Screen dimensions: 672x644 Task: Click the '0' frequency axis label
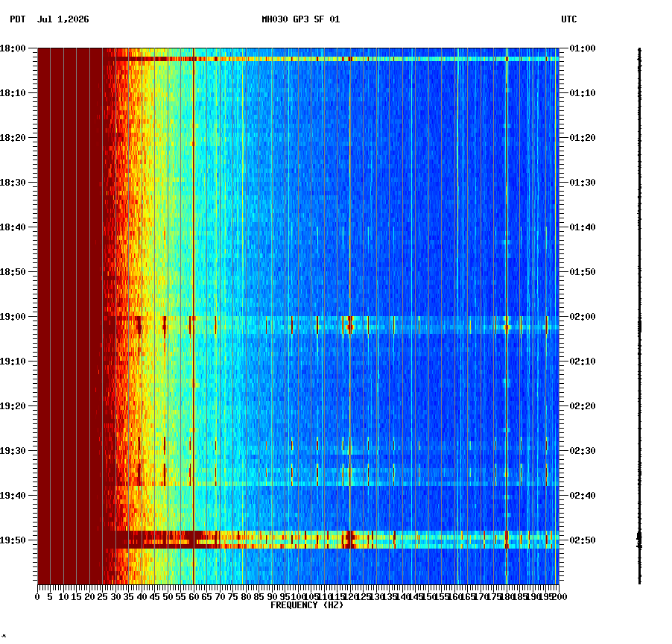tap(38, 597)
